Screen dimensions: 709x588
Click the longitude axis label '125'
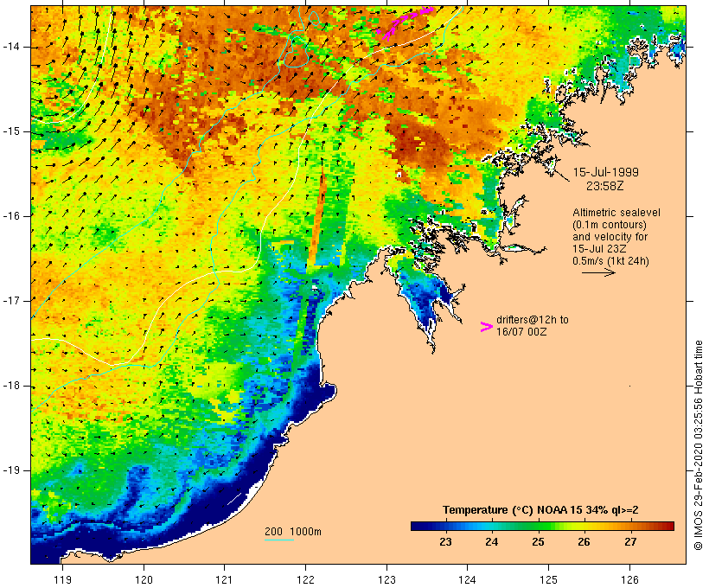pyautogui.click(x=549, y=579)
